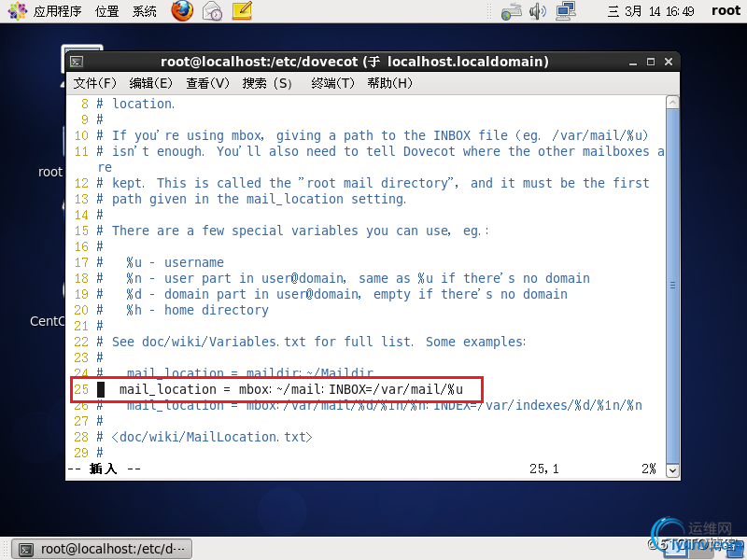Click the '-- 插入 --' insert mode indicator
This screenshot has width=747, height=560.
coord(104,469)
